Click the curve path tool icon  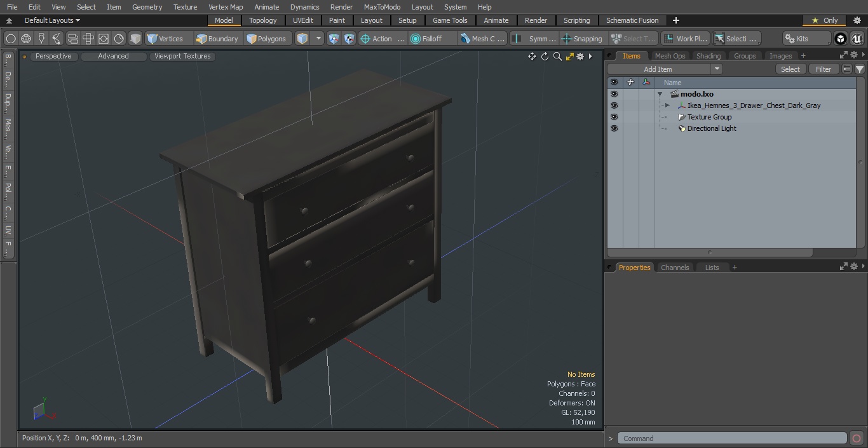click(x=57, y=39)
